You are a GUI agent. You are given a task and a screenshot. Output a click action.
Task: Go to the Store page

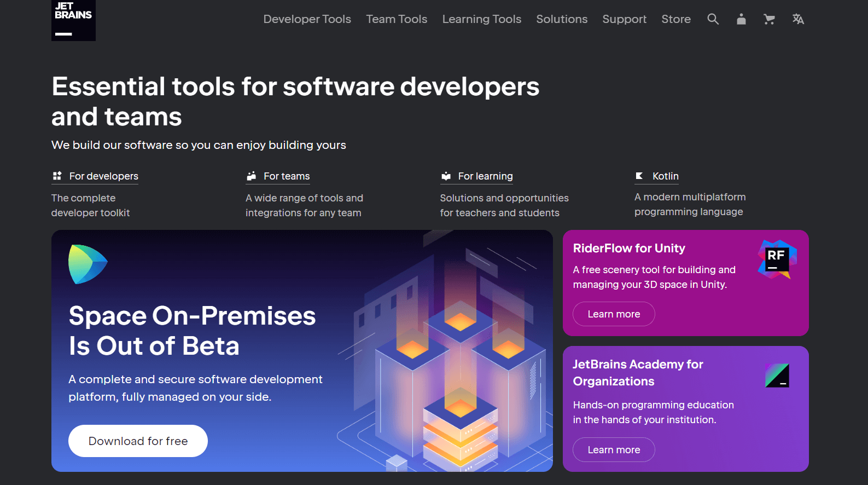tap(676, 19)
